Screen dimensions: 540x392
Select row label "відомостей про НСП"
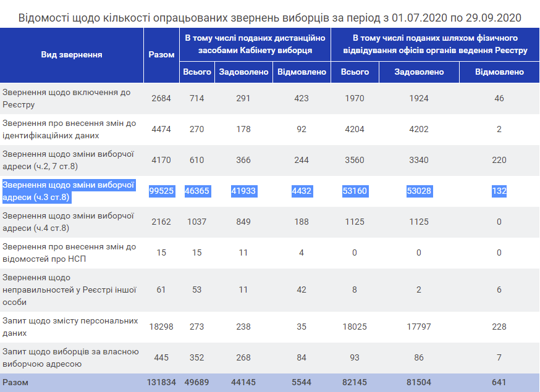point(44,259)
